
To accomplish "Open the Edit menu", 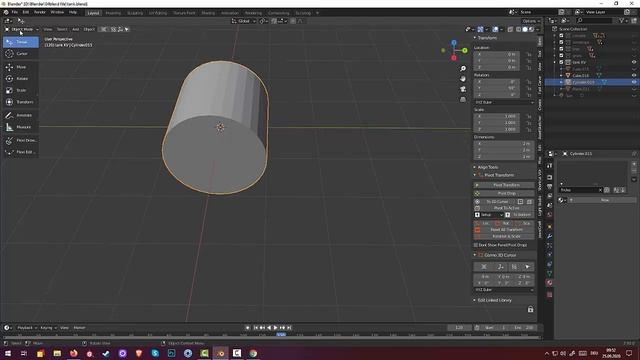I will (25, 12).
